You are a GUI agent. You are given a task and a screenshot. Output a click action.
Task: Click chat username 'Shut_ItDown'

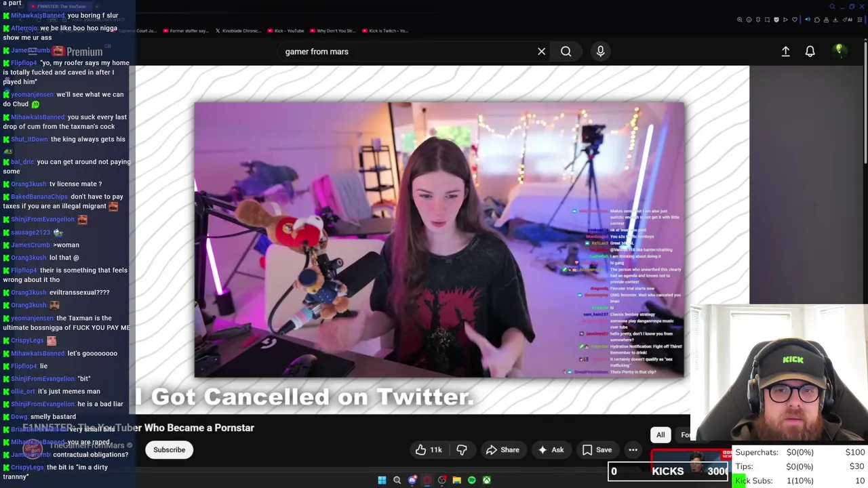[x=29, y=140]
